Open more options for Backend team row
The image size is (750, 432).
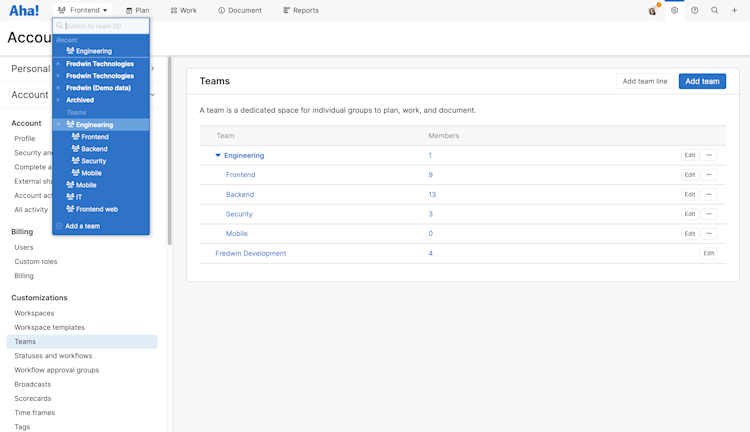pyautogui.click(x=709, y=195)
